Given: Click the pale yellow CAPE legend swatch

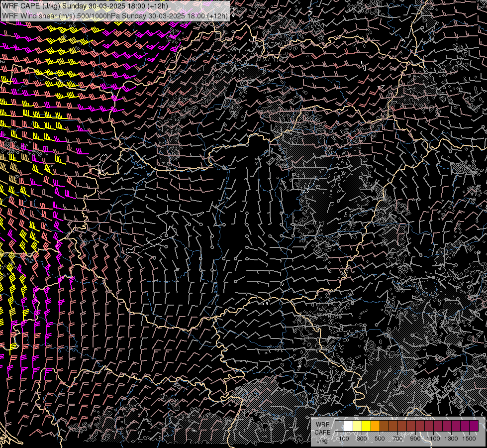Looking at the screenshot, I should pos(358,426).
